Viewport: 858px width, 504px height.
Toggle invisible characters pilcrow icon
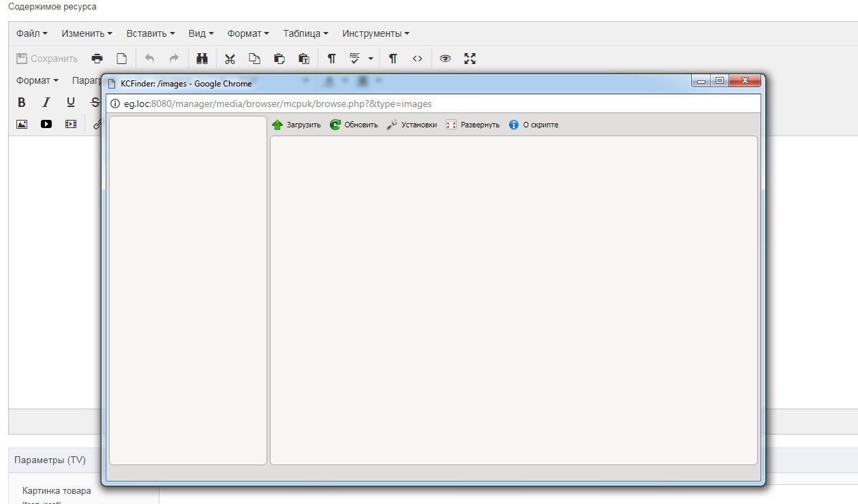coord(393,59)
